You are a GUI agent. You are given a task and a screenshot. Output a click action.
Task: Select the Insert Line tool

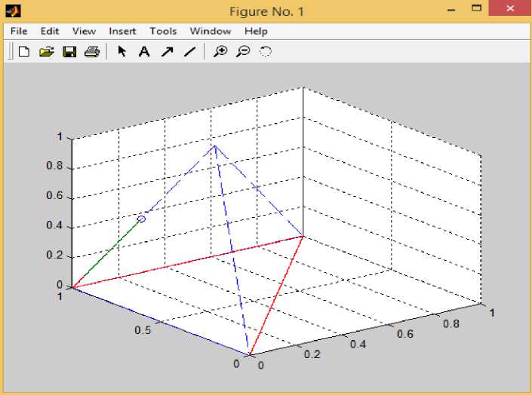189,52
